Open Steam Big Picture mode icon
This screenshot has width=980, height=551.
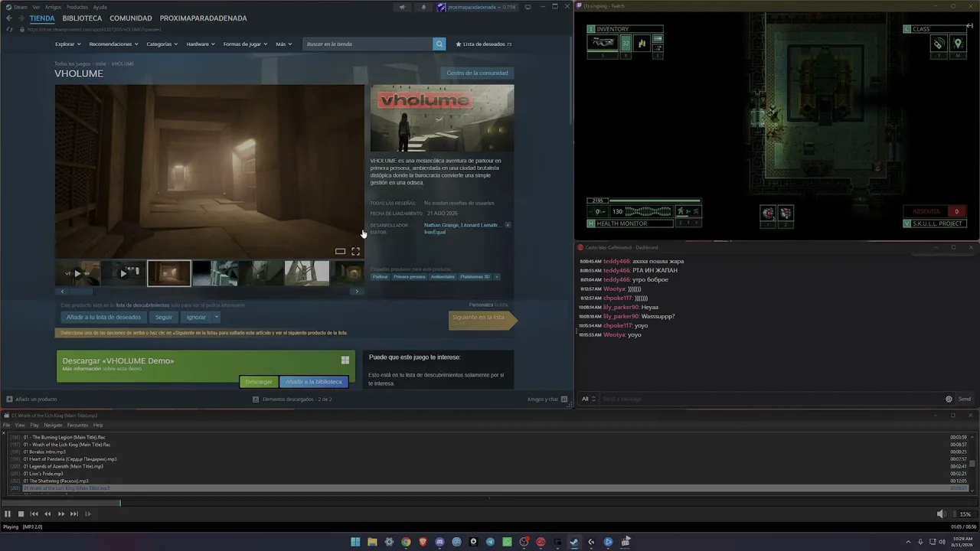point(528,7)
